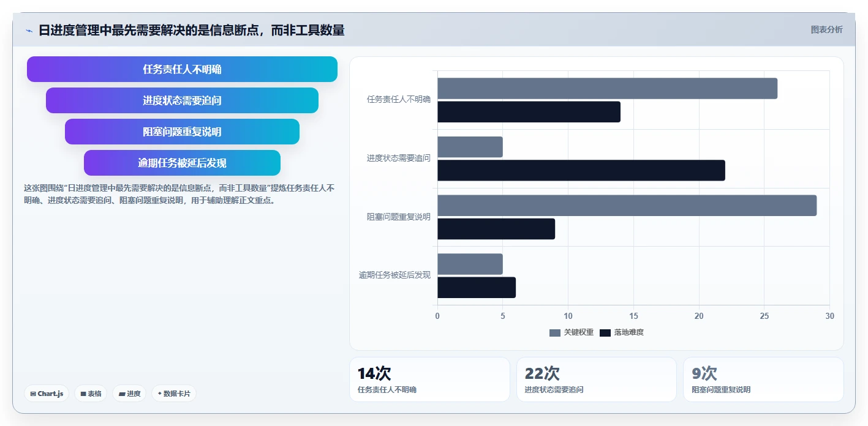Click the 落地难度 bar for 任务责任人不明确
Viewport: 868px width, 426px height.
coord(529,112)
